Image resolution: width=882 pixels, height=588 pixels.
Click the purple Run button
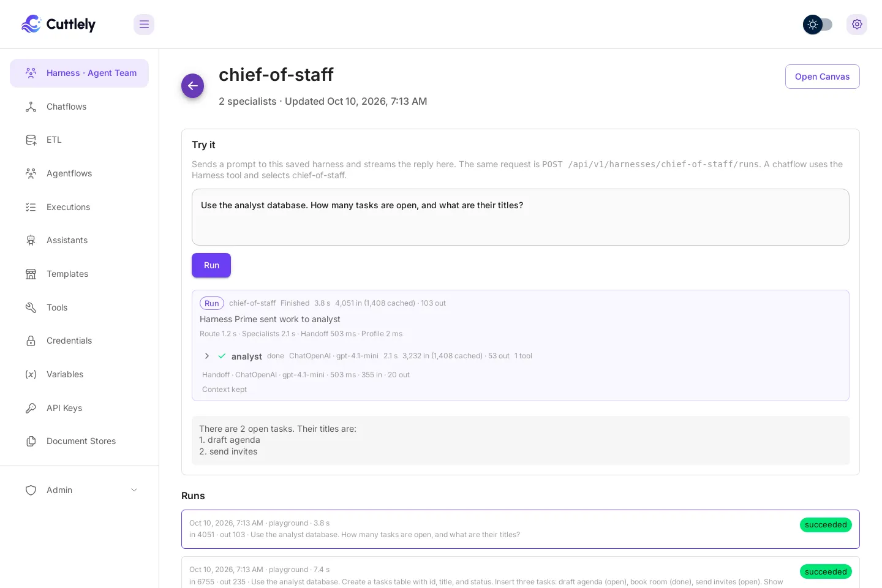[211, 265]
